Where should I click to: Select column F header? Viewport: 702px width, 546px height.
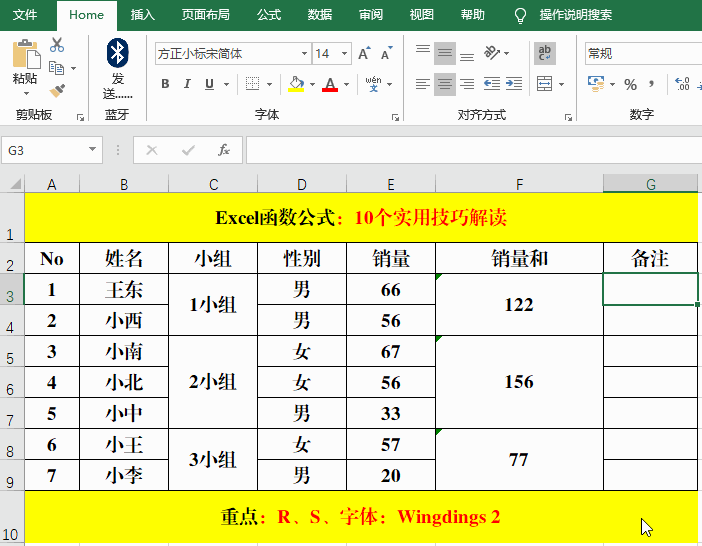[519, 184]
